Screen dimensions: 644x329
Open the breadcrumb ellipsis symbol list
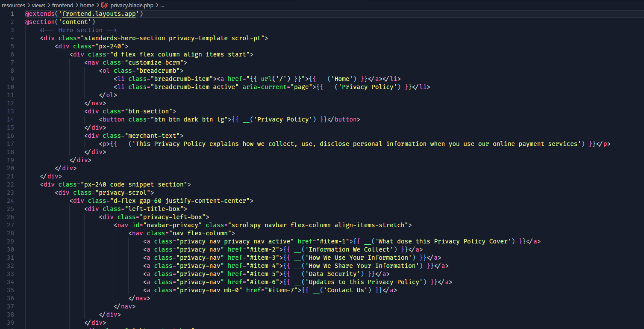(162, 5)
